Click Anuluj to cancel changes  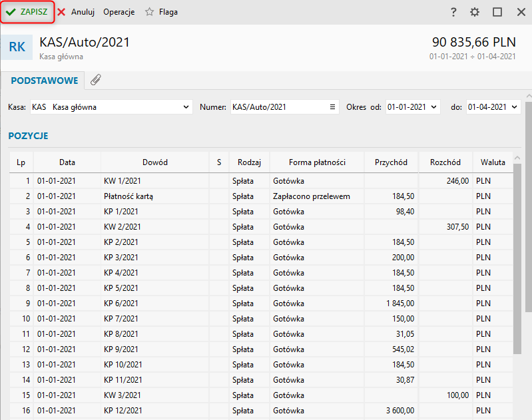click(76, 12)
